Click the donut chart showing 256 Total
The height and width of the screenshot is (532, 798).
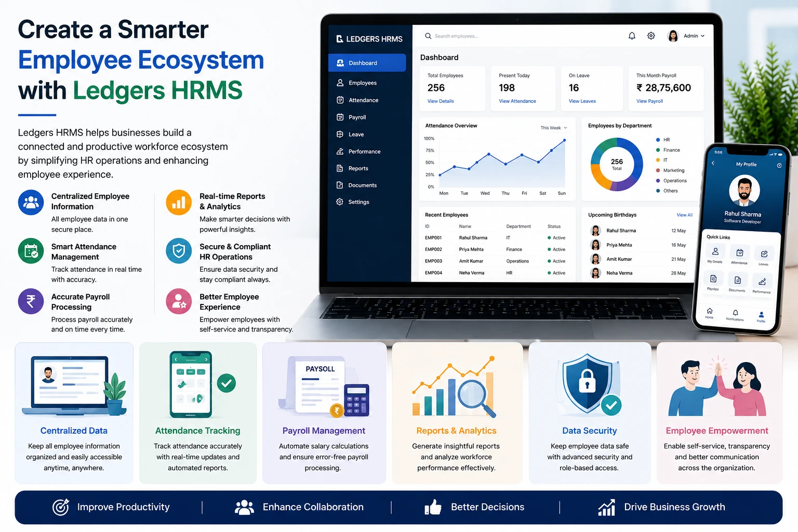tap(617, 164)
